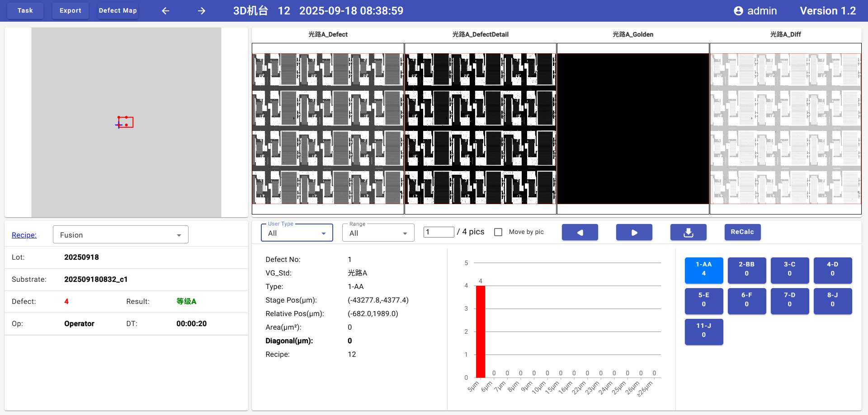Click the red 5μm histogram bar
The width and height of the screenshot is (868, 415).
tap(480, 331)
